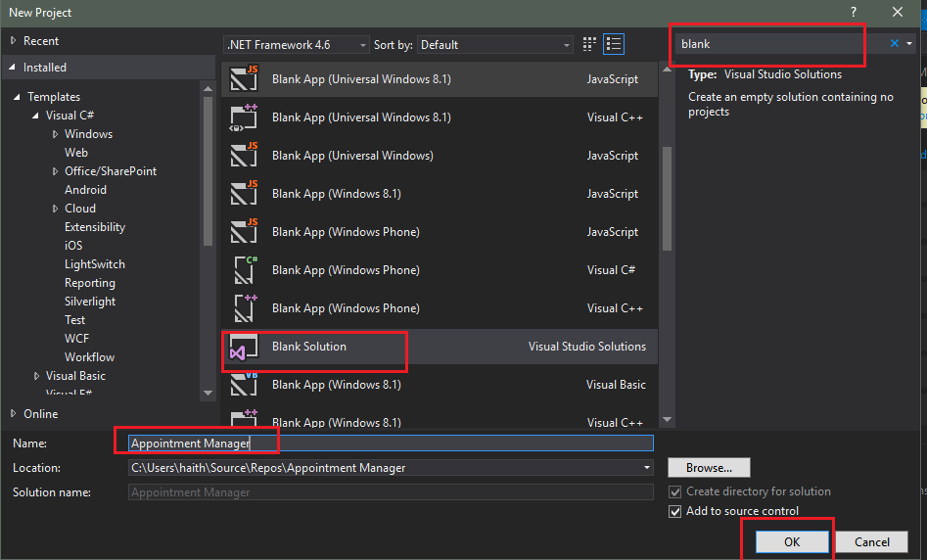The height and width of the screenshot is (560, 927).
Task: Click Visual C# Blank App (Windows Phone) icon
Action: 244,269
